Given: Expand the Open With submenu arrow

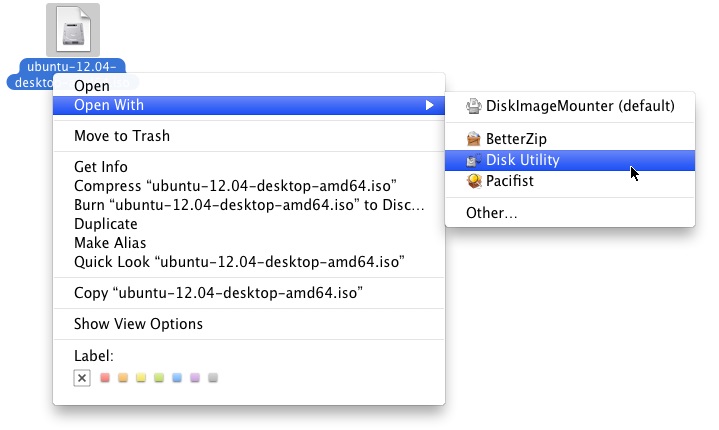Looking at the screenshot, I should (x=429, y=105).
